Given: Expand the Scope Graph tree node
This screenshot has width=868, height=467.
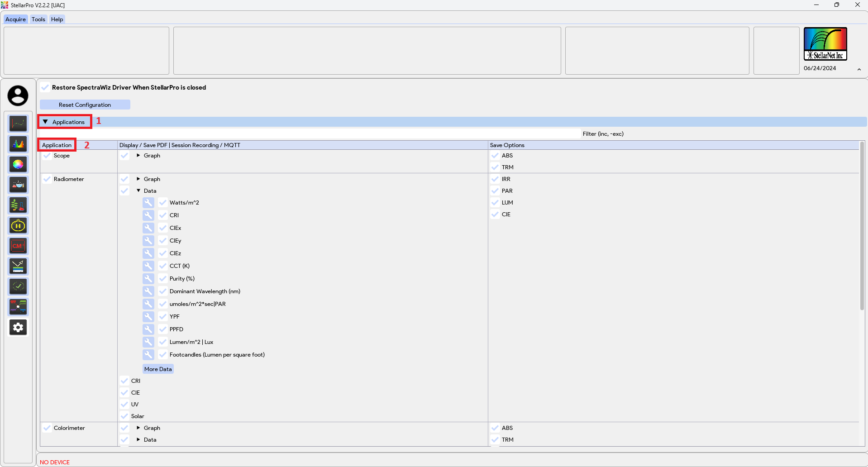Looking at the screenshot, I should (138, 156).
